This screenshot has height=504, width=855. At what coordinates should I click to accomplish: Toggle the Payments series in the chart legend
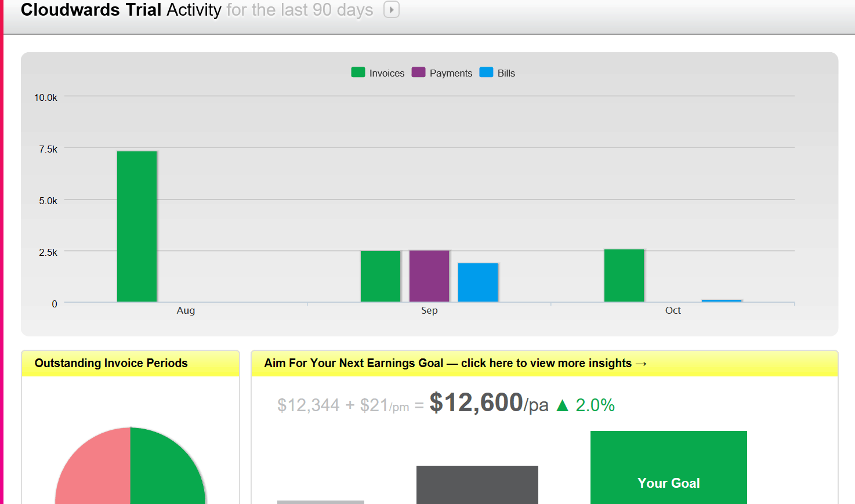442,73
